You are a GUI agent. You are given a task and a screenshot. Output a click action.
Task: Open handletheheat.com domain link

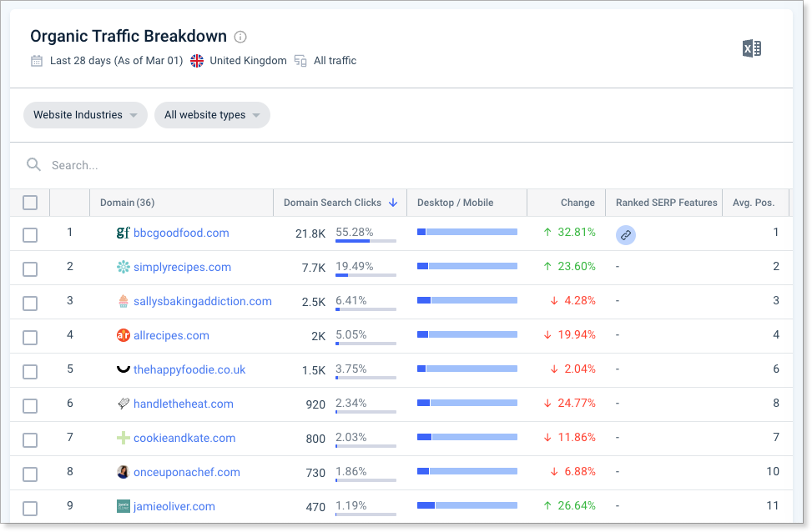tap(184, 404)
